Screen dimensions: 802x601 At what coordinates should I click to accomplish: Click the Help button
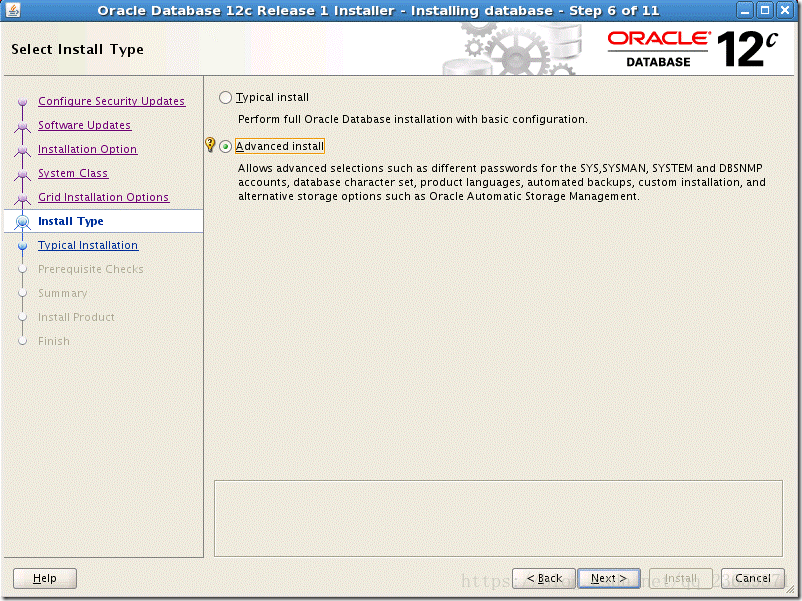coord(44,578)
